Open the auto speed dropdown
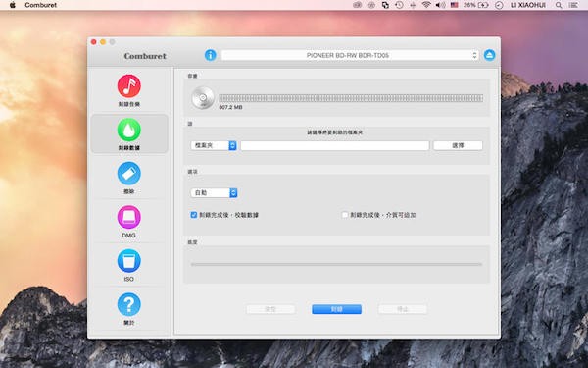This screenshot has width=588, height=368. 214,192
